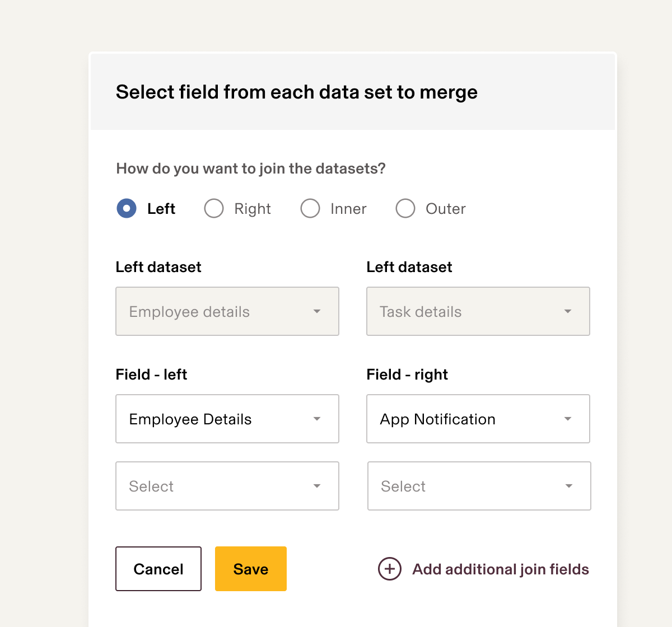Click the caret arrow in the Task details dataset box
This screenshot has width=672, height=627.
tap(568, 311)
